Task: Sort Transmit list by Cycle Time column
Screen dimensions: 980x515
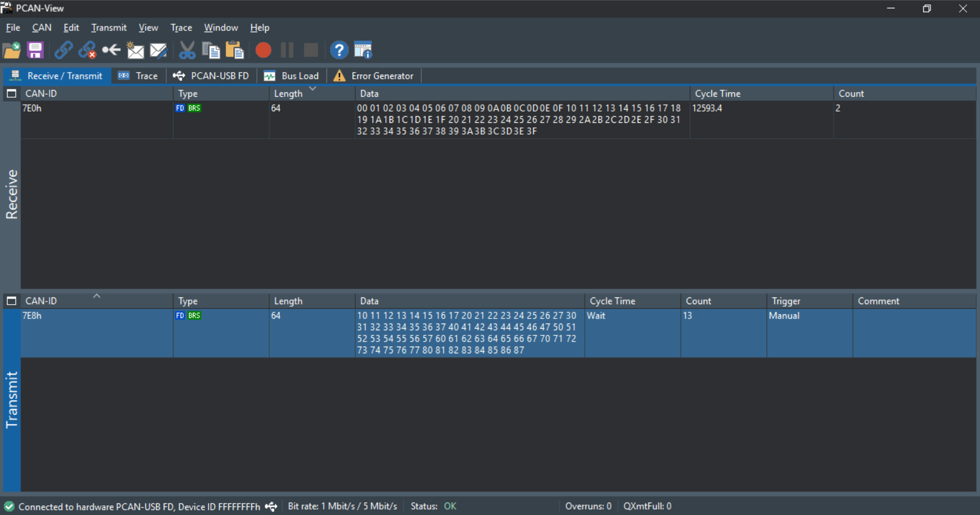Action: click(633, 301)
